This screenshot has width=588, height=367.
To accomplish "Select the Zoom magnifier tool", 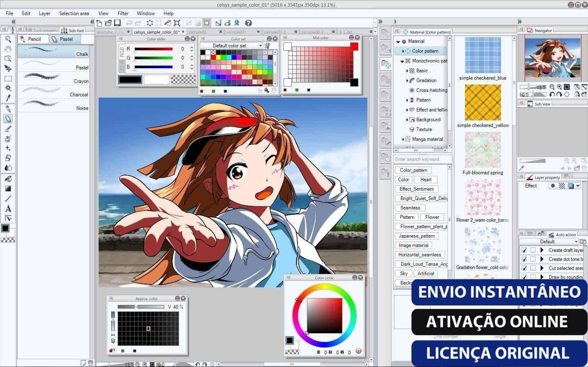I will 8,39.
